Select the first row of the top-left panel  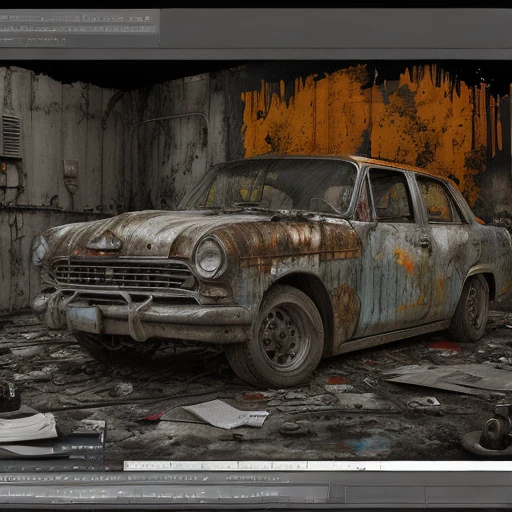[78, 19]
